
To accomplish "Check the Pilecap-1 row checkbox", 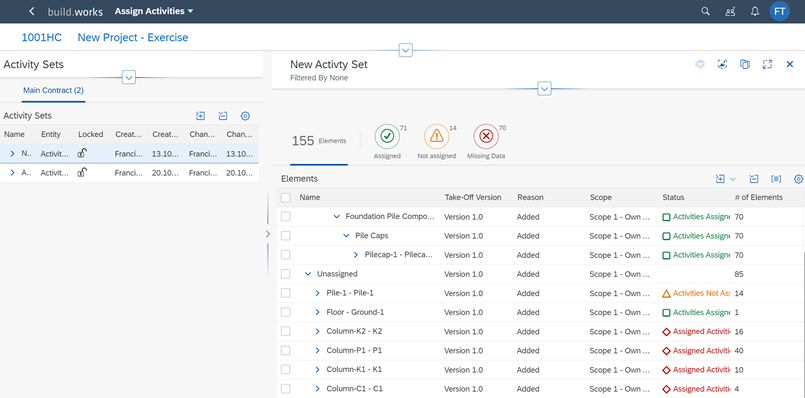I will (x=285, y=255).
